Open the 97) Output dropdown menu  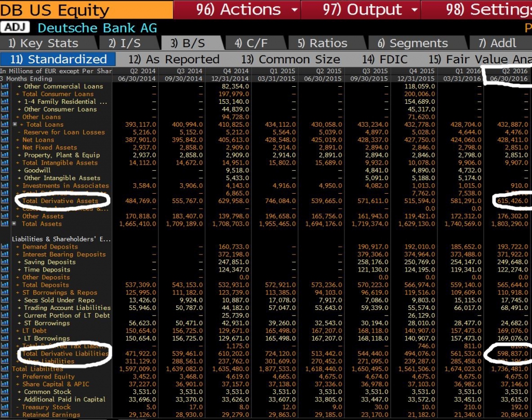(361, 9)
